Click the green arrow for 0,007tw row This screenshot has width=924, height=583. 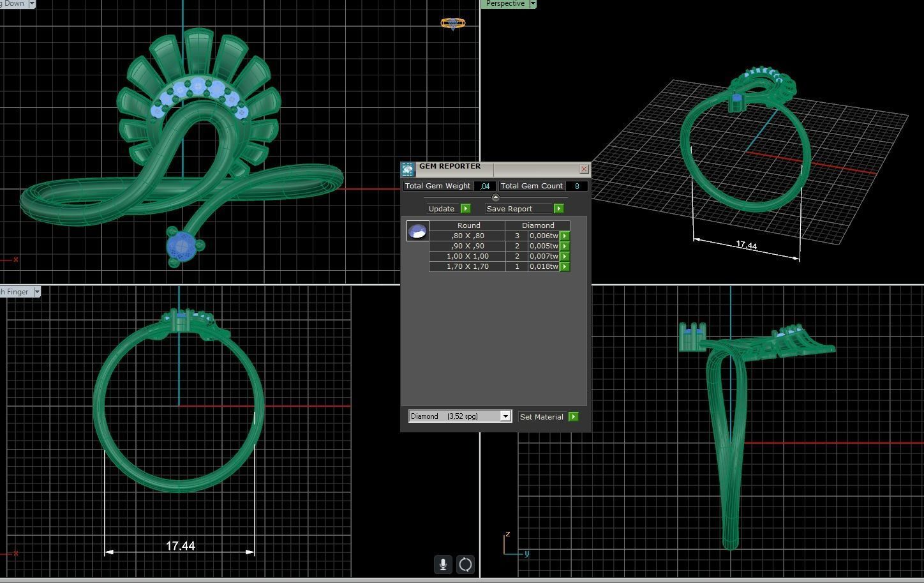pos(564,256)
